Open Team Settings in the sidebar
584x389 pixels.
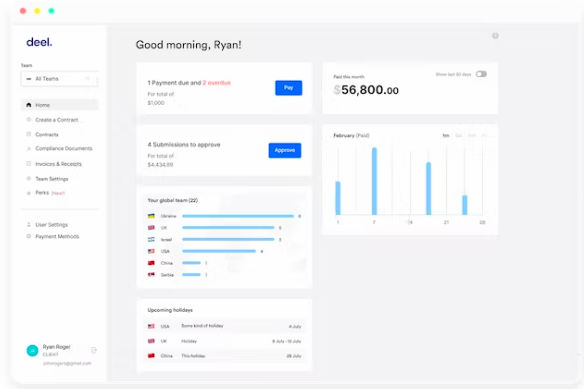click(52, 179)
